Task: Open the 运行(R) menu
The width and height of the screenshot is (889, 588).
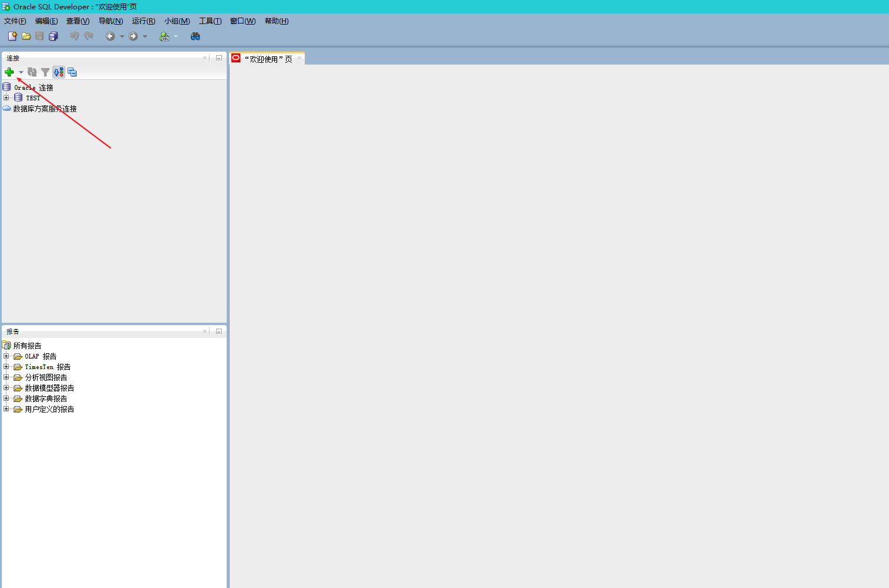Action: pyautogui.click(x=144, y=21)
